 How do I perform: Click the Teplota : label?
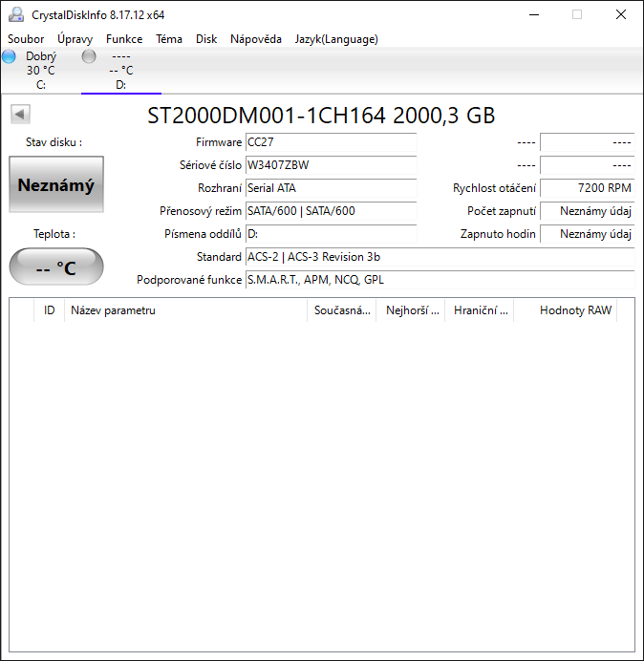[x=54, y=233]
